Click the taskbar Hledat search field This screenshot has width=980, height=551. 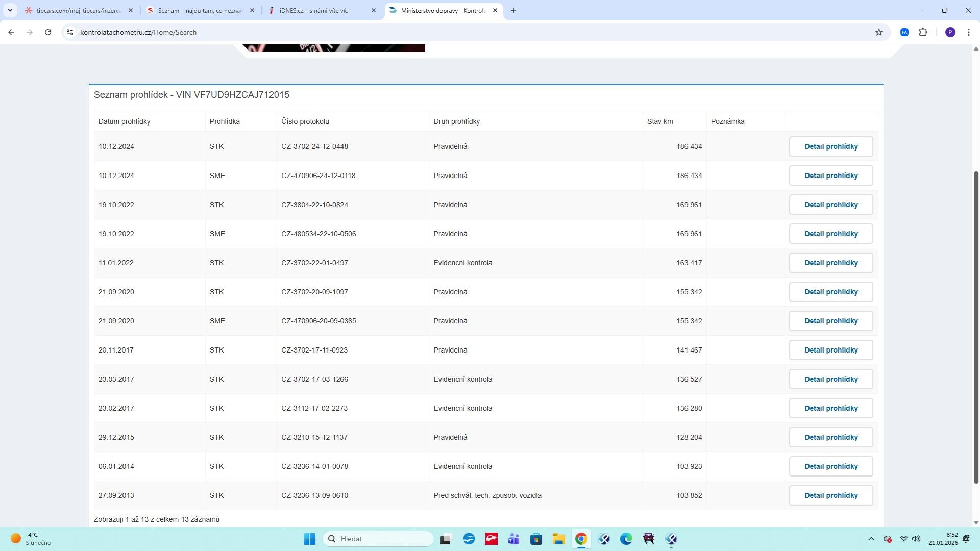pyautogui.click(x=378, y=539)
